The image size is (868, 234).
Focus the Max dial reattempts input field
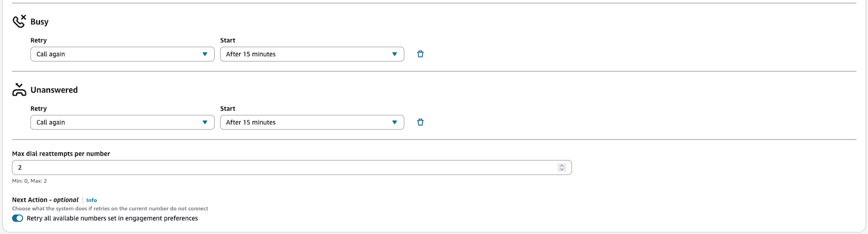pos(281,168)
